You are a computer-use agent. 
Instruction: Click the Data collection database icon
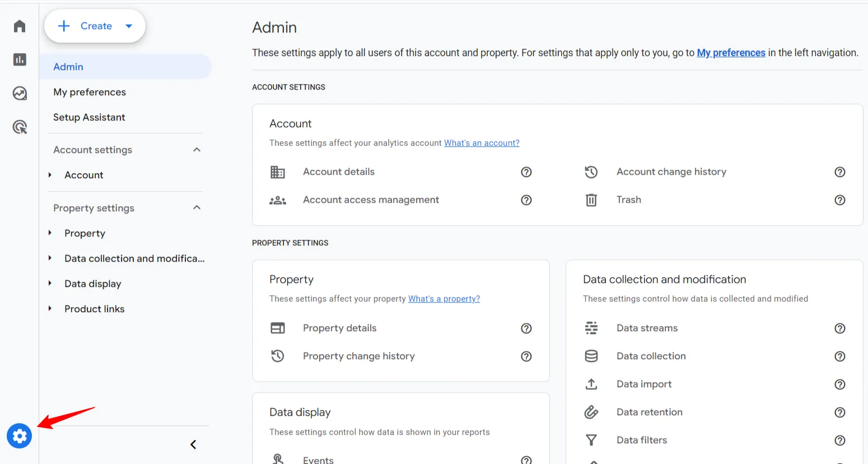point(591,356)
